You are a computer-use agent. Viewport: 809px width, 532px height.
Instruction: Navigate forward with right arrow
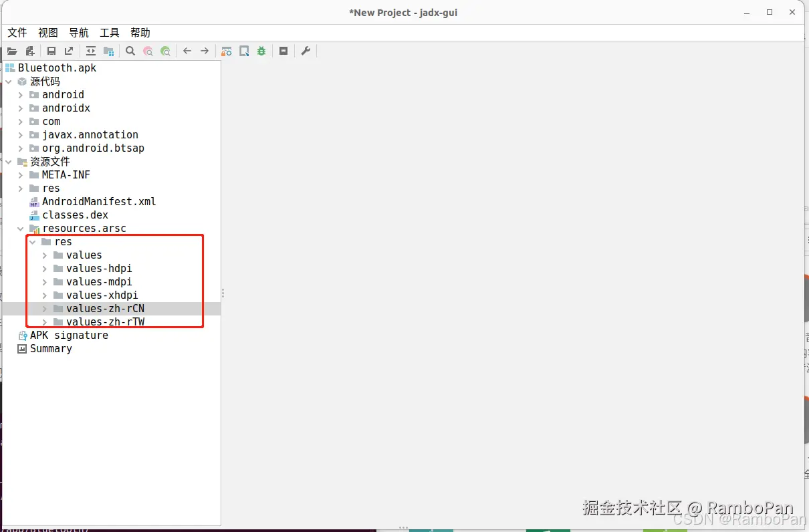(205, 51)
